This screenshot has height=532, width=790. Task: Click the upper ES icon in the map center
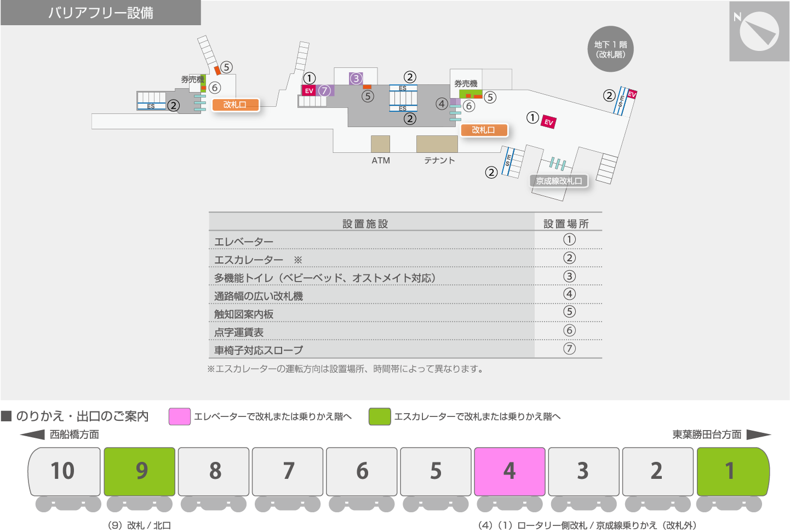tap(403, 88)
